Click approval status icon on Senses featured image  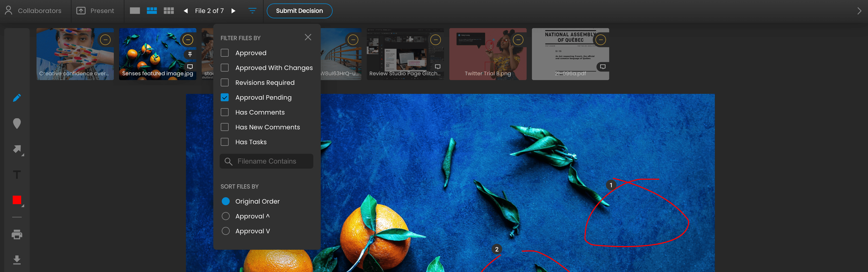188,40
